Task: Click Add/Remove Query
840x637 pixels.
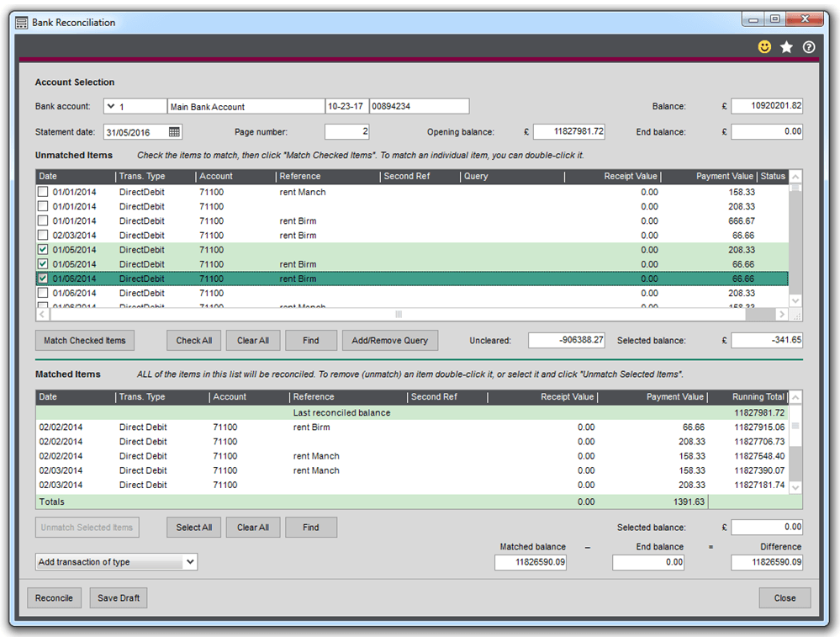Action: [391, 340]
